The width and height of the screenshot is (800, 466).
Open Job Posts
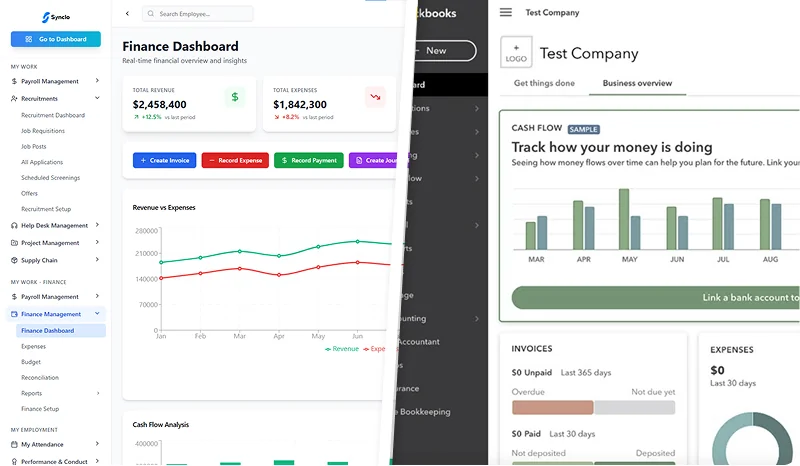34,146
